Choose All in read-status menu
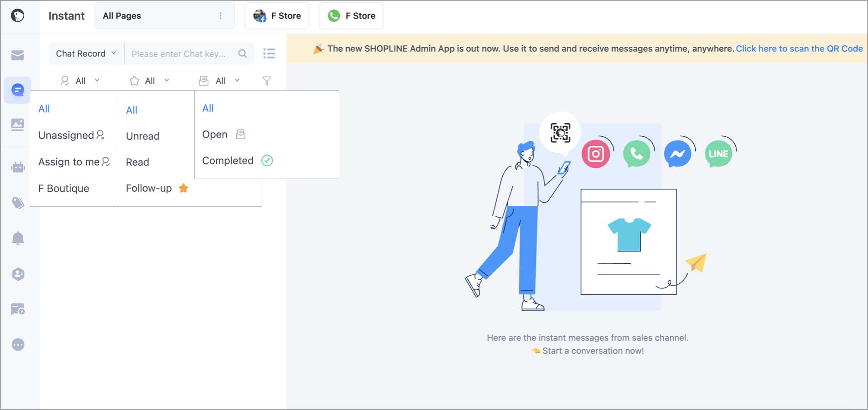Image resolution: width=868 pixels, height=410 pixels. [x=132, y=110]
